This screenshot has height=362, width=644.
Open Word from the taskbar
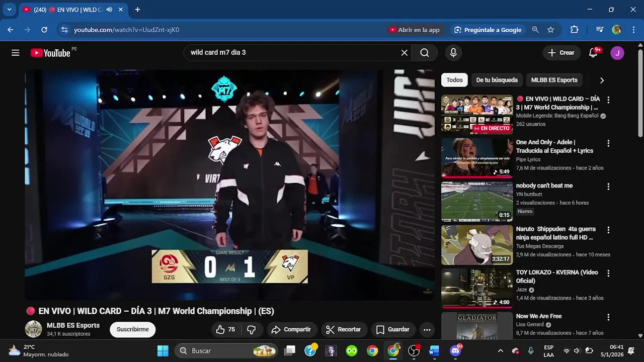[434, 350]
